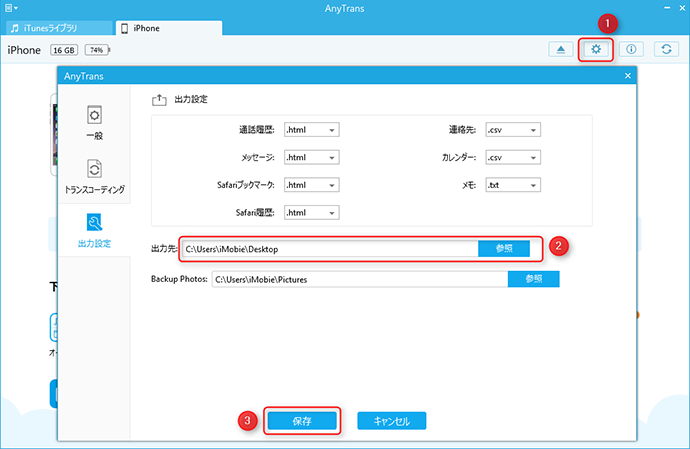Minimize the AnyTrans main window
The width and height of the screenshot is (690, 449).
point(667,8)
